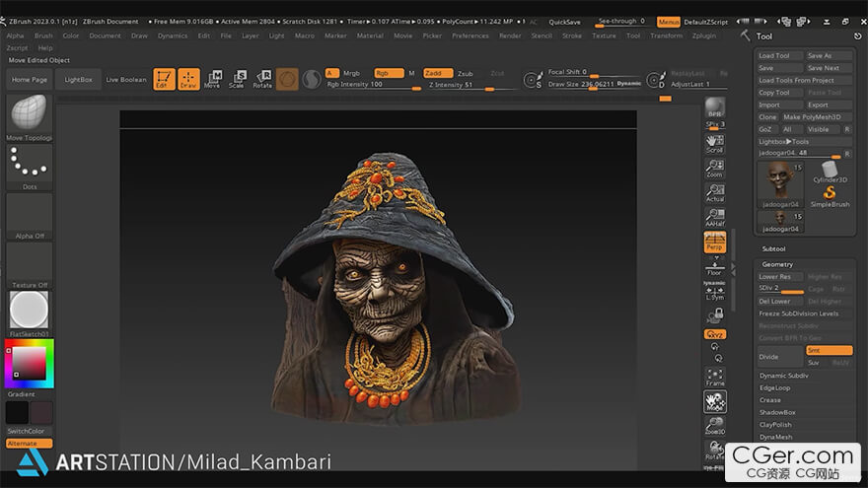868x488 pixels.
Task: Toggle the Mrgb mode button
Action: pyautogui.click(x=351, y=73)
